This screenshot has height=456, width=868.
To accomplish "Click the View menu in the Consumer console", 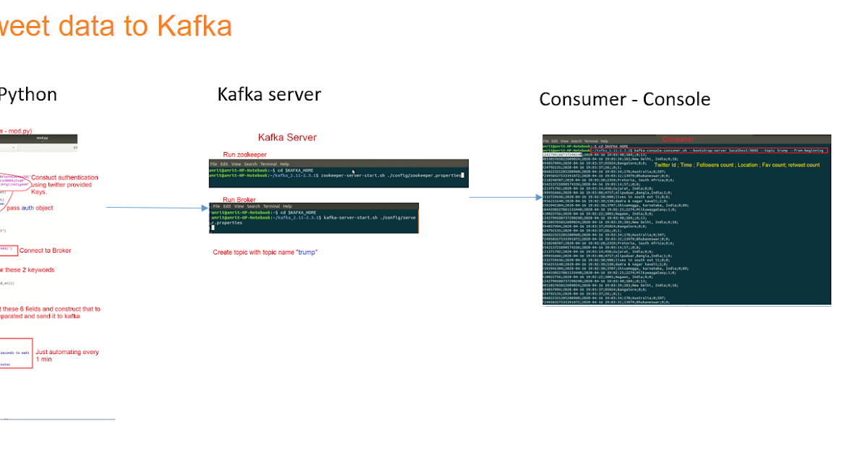I will click(565, 140).
